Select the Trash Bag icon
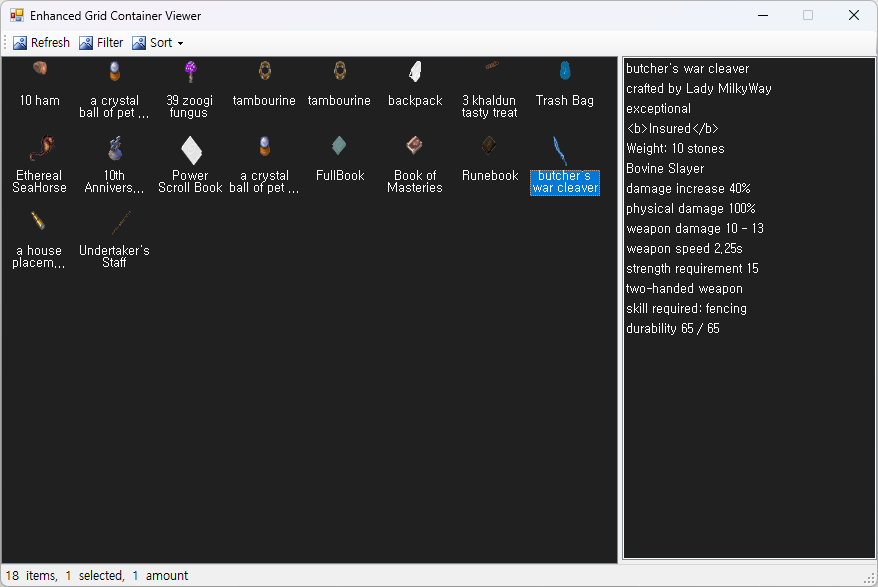 tap(565, 71)
